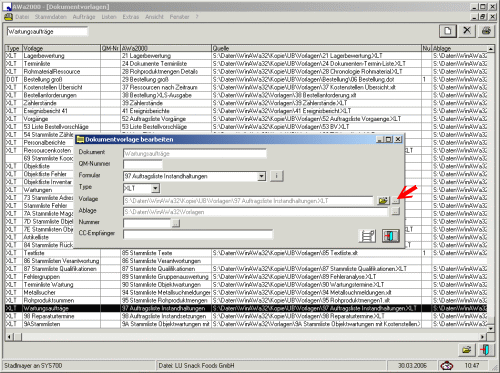The image size is (500, 373).
Task: Open the Formular dropdown
Action: pos(262,176)
